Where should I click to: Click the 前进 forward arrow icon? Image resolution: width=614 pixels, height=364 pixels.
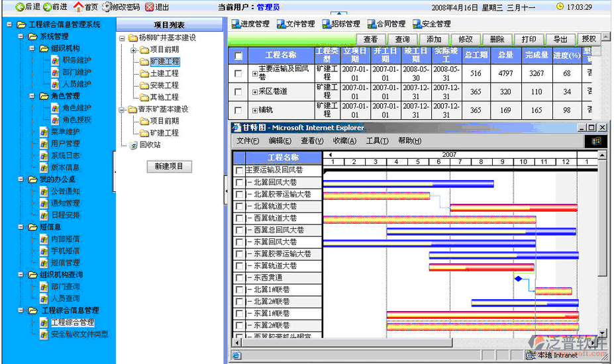click(x=48, y=7)
